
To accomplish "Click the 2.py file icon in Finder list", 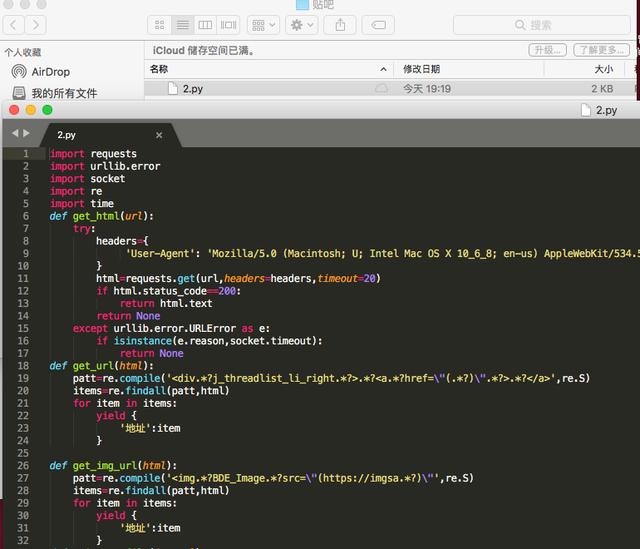I will (x=173, y=88).
